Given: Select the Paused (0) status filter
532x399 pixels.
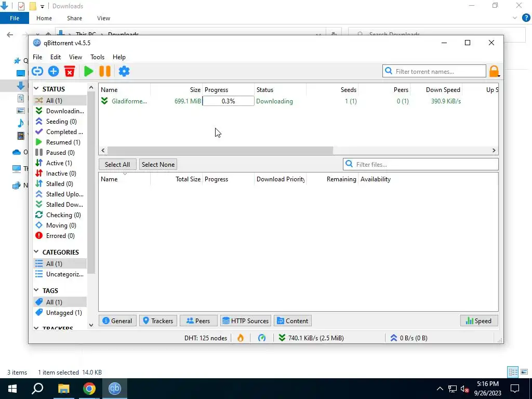Looking at the screenshot, I should [60, 153].
